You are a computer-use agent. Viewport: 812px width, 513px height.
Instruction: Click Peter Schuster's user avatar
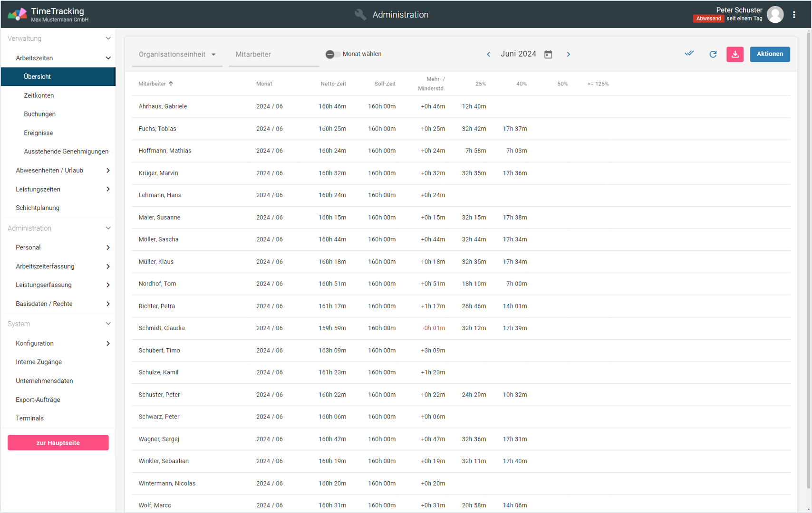pyautogui.click(x=775, y=15)
